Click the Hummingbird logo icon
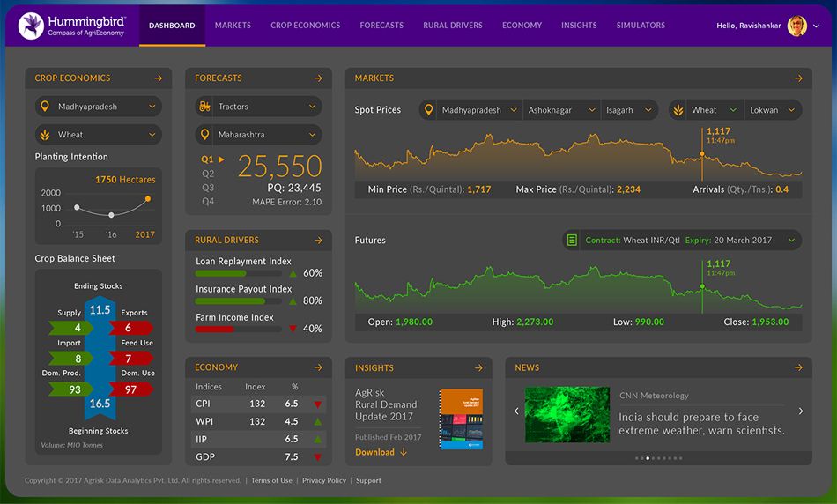The height and width of the screenshot is (504, 837). (x=31, y=25)
